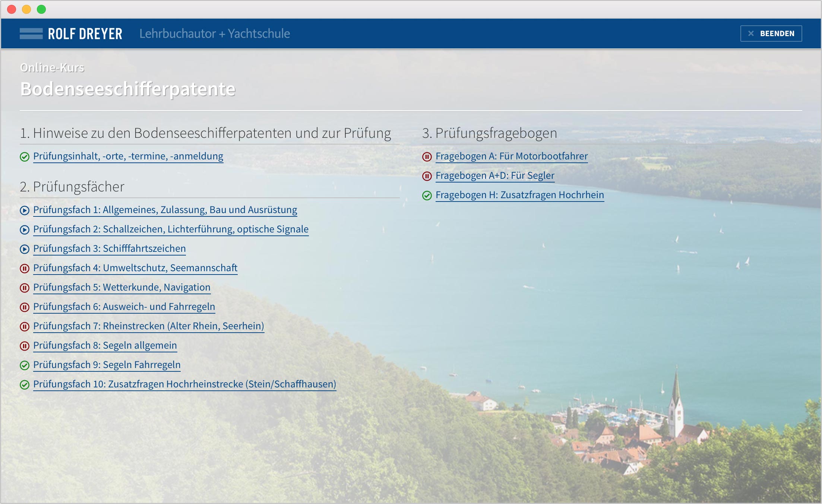Open Prüfungsfach 4: Umweltschutz, Seemannschaft

pyautogui.click(x=135, y=268)
